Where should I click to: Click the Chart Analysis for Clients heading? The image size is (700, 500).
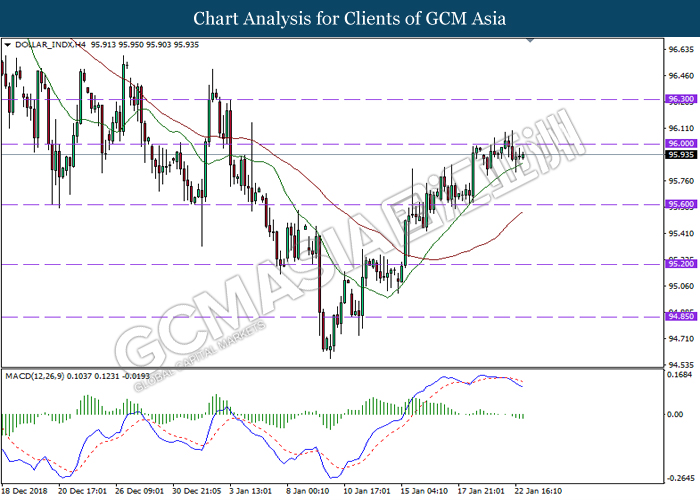coord(350,19)
